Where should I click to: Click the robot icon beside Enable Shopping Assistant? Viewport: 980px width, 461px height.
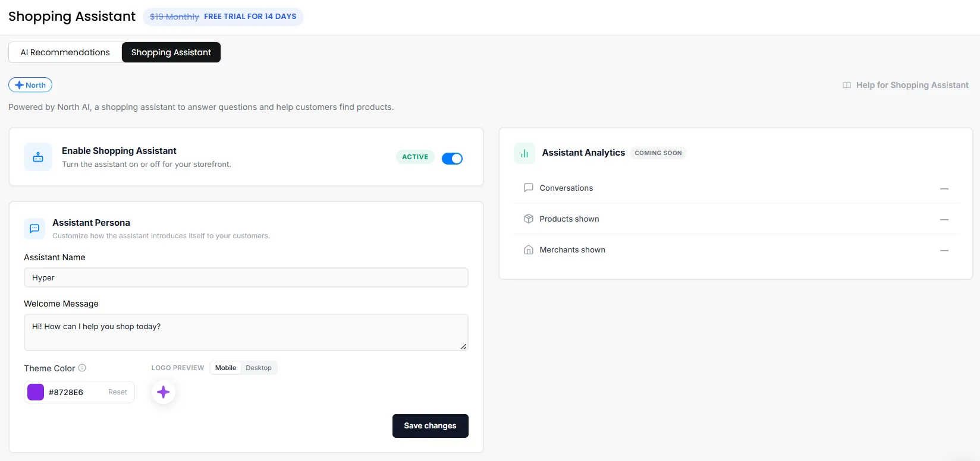click(38, 157)
